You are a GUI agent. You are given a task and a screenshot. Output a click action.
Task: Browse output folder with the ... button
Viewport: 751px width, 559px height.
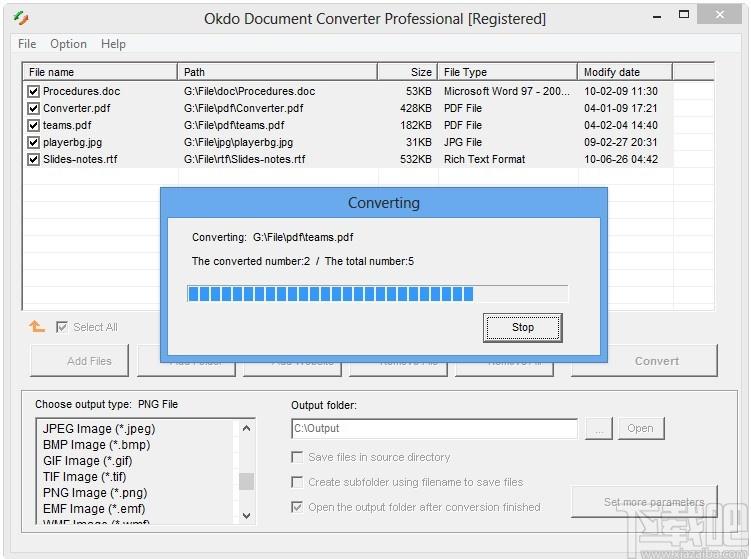[599, 428]
